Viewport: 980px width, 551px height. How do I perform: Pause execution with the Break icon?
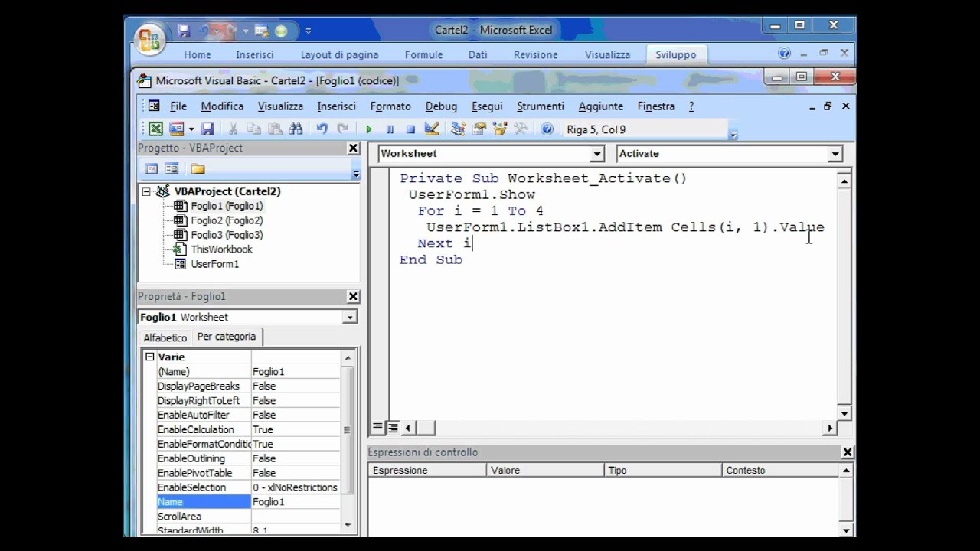click(390, 129)
